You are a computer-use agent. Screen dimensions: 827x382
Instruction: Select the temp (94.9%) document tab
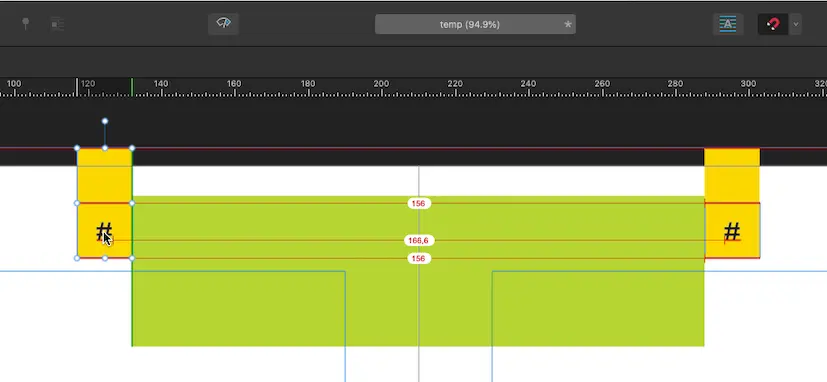[x=475, y=24]
